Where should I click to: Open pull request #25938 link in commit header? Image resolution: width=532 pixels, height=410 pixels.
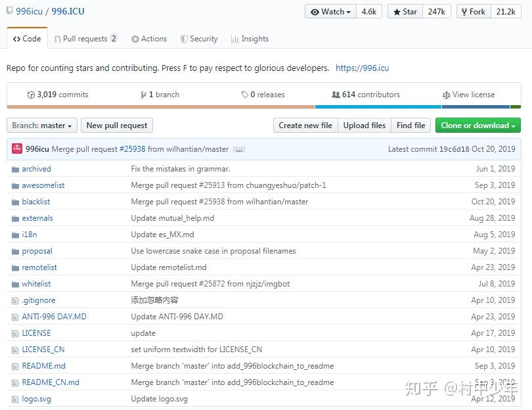pos(132,149)
